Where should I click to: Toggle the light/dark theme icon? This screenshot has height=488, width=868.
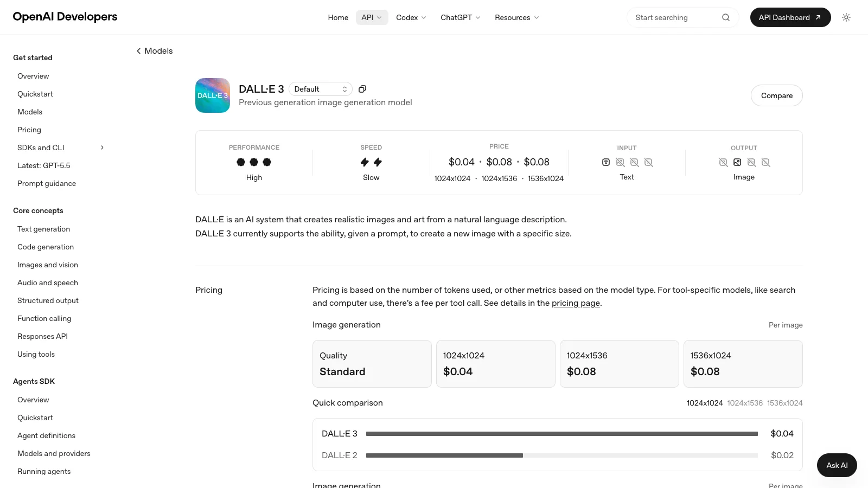click(x=846, y=17)
